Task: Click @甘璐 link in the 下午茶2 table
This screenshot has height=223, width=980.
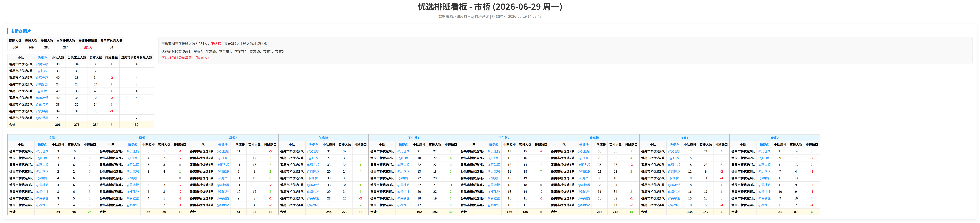Action: coord(494,158)
